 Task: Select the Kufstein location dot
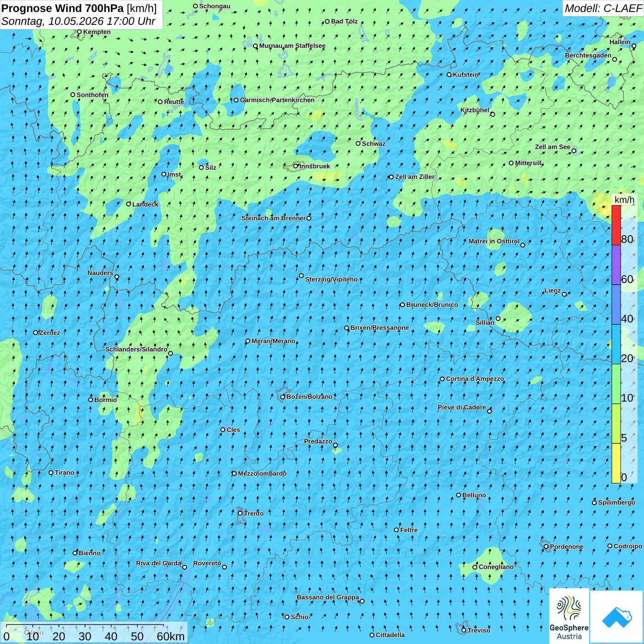tap(449, 75)
